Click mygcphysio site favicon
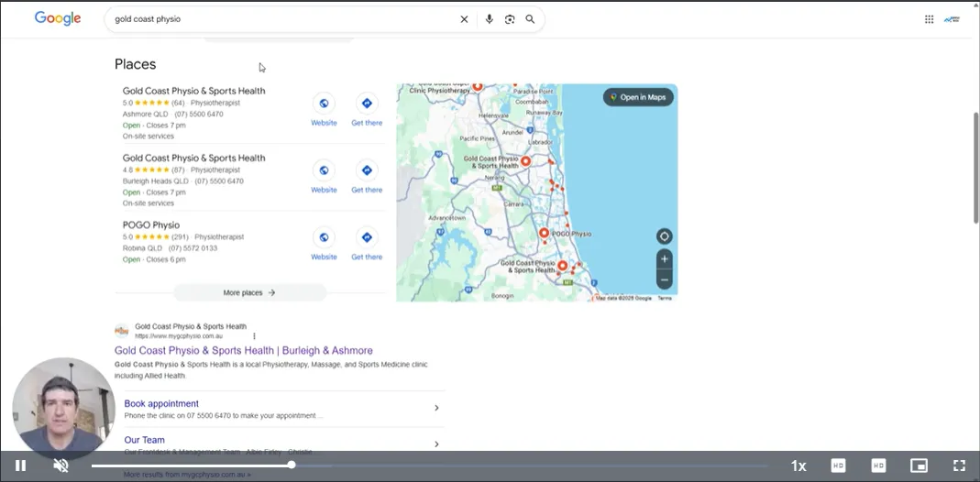Image resolution: width=980 pixels, height=482 pixels. (122, 331)
